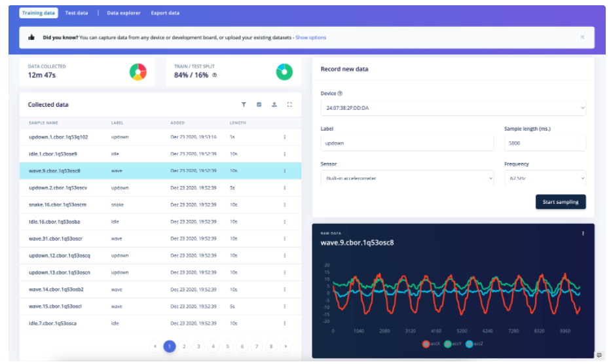Open the three-dot menu for wave.9.cbor.1q53osc8
The height and width of the screenshot is (364, 609).
[x=284, y=171]
